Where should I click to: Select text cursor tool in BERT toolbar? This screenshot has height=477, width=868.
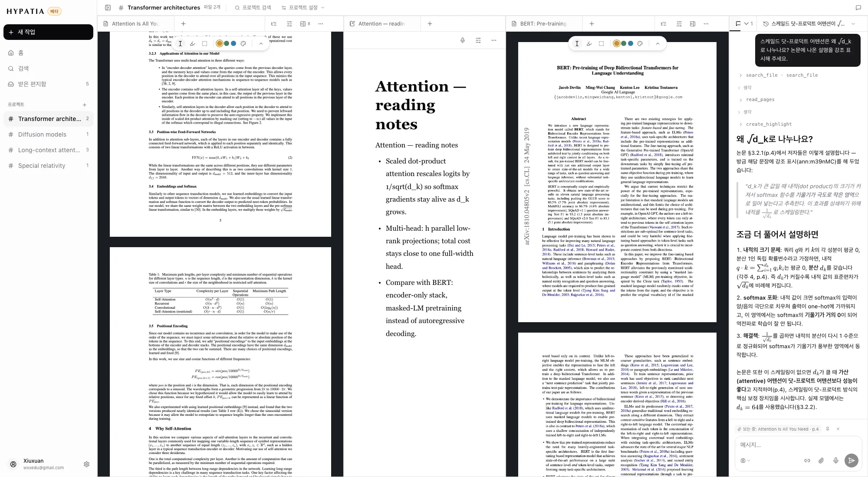(x=577, y=43)
